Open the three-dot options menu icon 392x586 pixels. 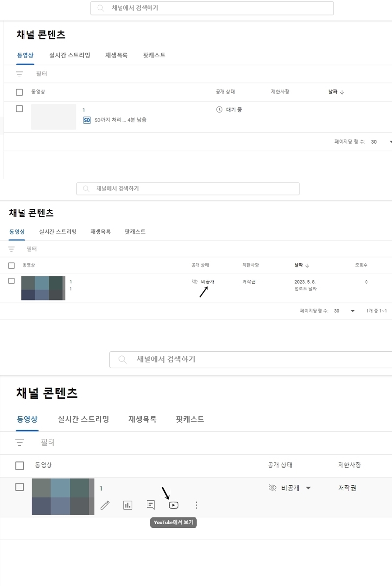coord(196,505)
